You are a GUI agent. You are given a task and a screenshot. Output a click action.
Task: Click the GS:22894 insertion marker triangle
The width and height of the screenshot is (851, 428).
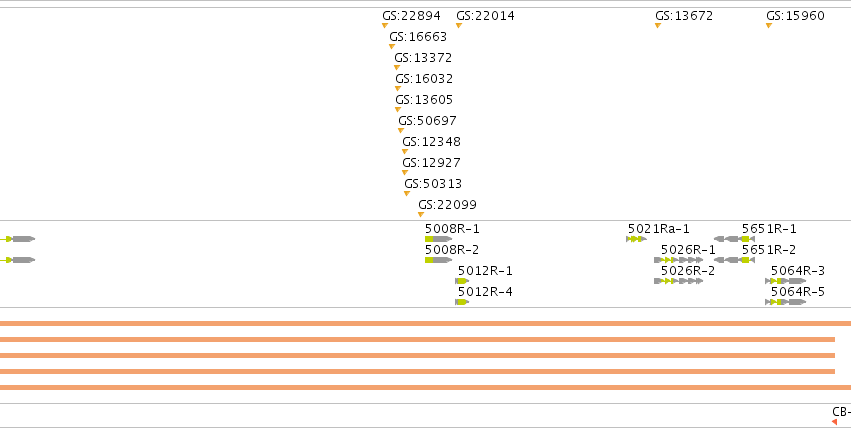pyautogui.click(x=385, y=25)
